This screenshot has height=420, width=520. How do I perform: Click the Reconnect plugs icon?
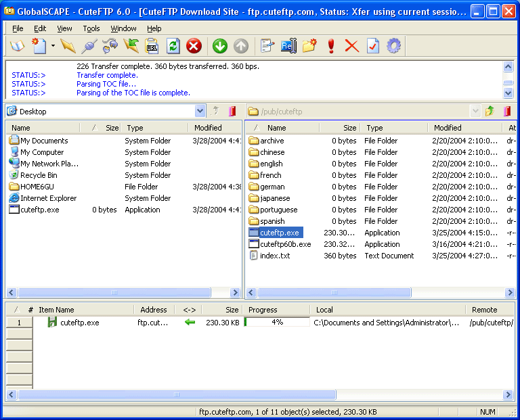pos(110,46)
